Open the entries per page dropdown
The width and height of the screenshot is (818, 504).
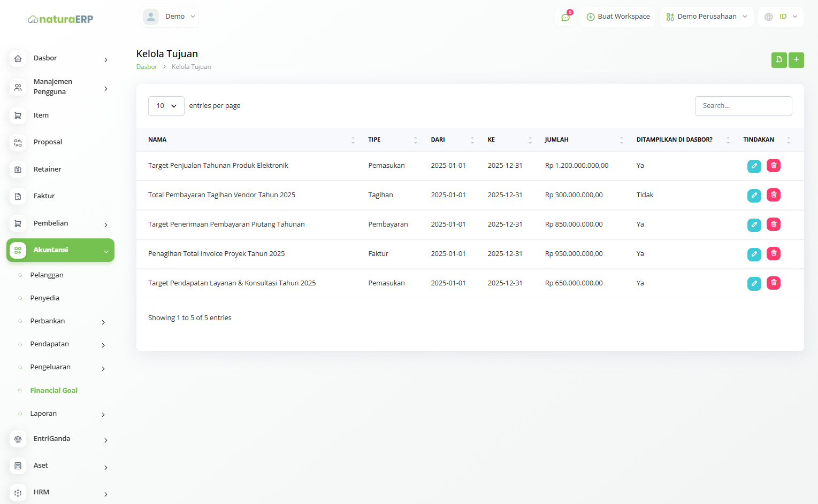[166, 106]
